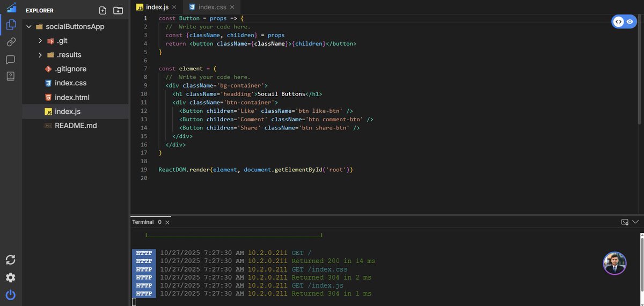This screenshot has width=644, height=306.
Task: Click the index.css file icon in tree
Action: (x=48, y=83)
